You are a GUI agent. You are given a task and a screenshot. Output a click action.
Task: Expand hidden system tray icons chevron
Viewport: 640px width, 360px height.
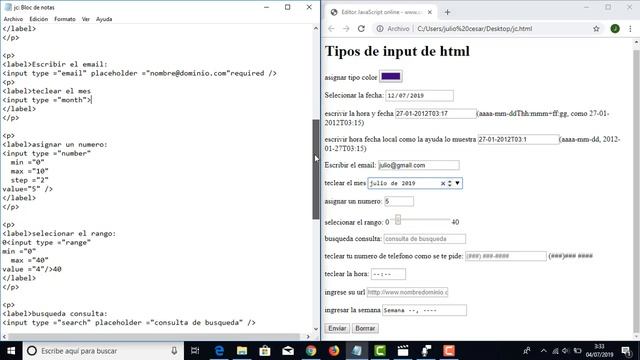click(544, 351)
